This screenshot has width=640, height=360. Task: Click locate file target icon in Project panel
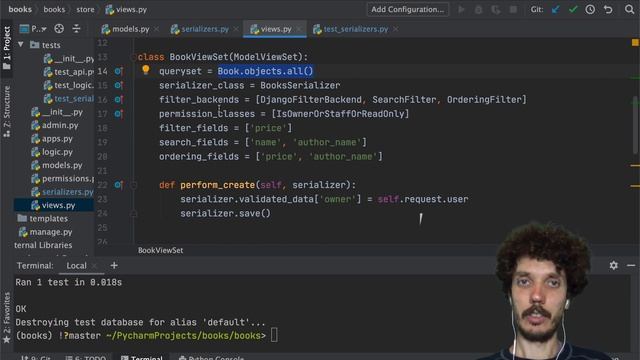pyautogui.click(x=59, y=29)
